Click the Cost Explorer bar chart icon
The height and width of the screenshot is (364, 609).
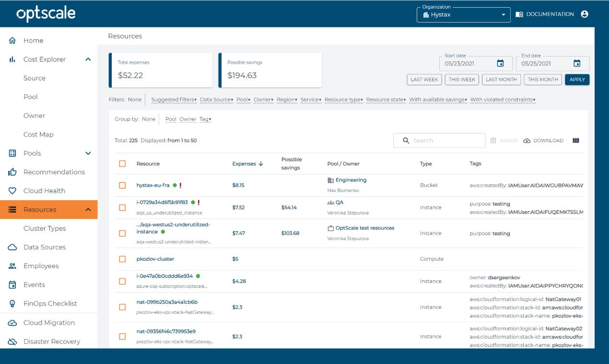pos(12,59)
